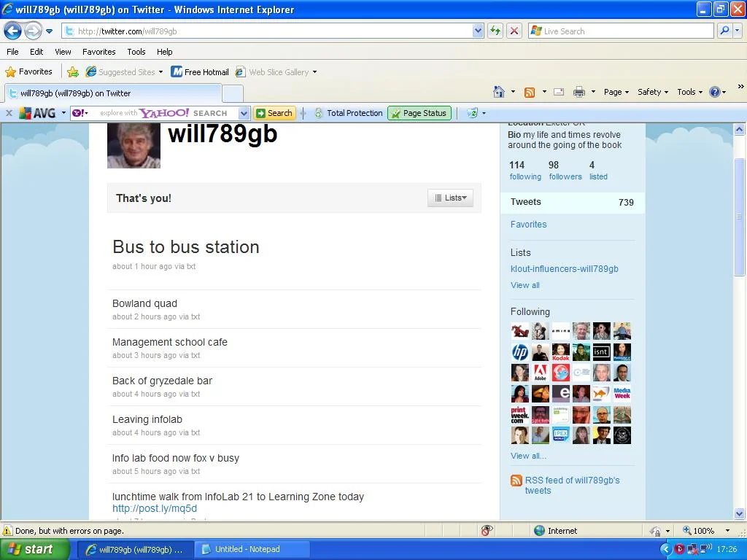Click the Page Status button
Viewport: 747px width, 560px height.
pyautogui.click(x=419, y=113)
